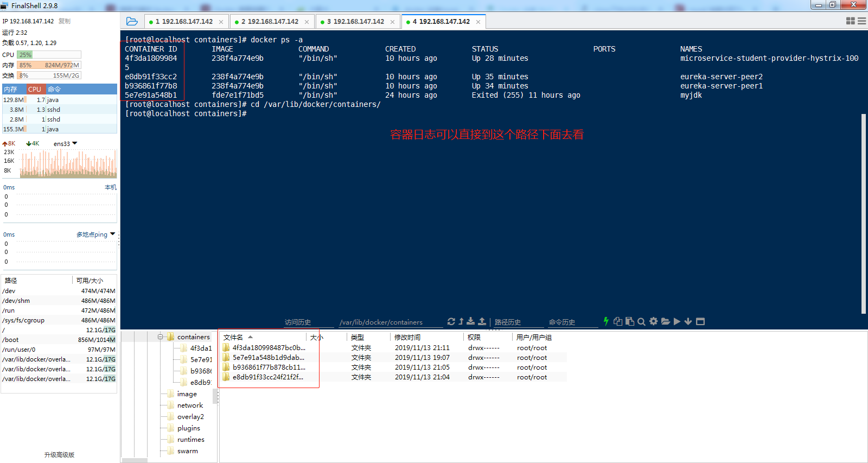Image resolution: width=868 pixels, height=463 pixels.
Task: Sort files by 权限 column header
Action: (x=488, y=337)
